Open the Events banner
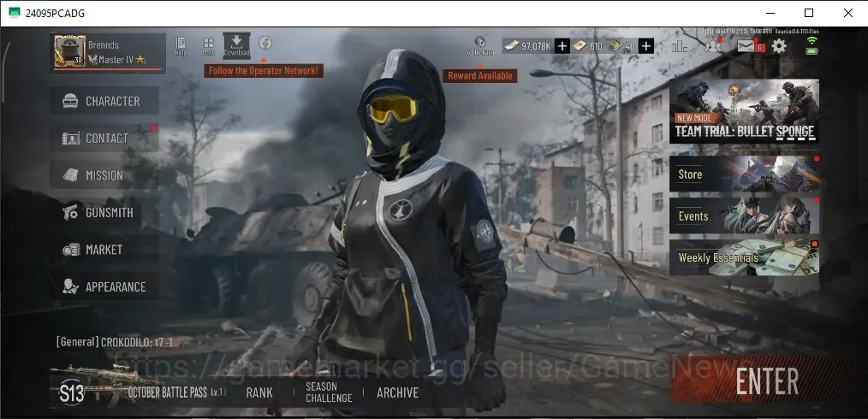Viewport: 868px width, 419px height. pyautogui.click(x=744, y=215)
